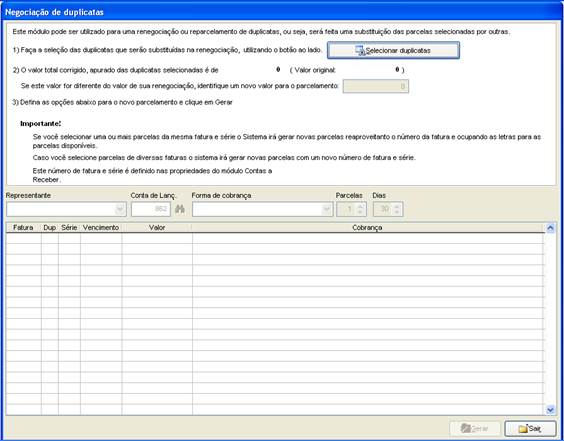Click the Conta de Lanç. input field
The height and width of the screenshot is (441, 564).
[151, 209]
